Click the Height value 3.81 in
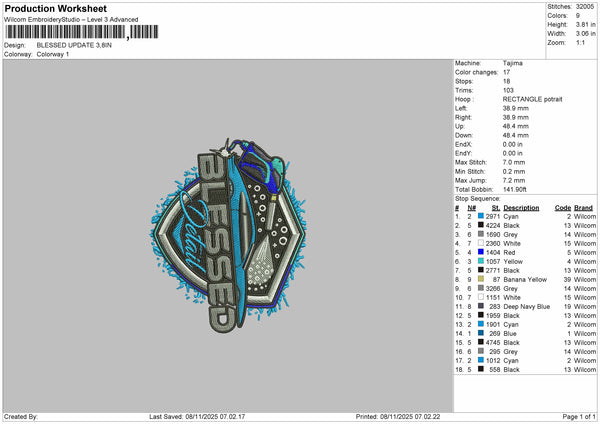Screen dimensions: 600x424 [585, 24]
